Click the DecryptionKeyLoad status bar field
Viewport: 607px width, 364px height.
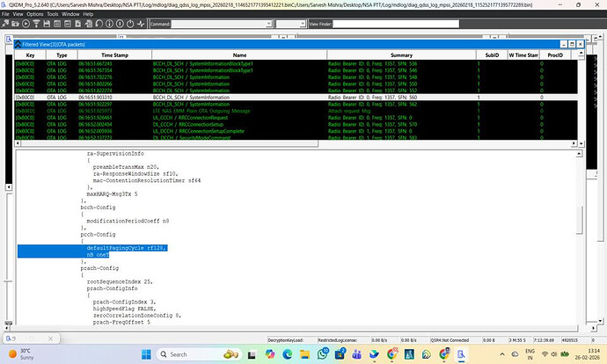tap(291, 340)
